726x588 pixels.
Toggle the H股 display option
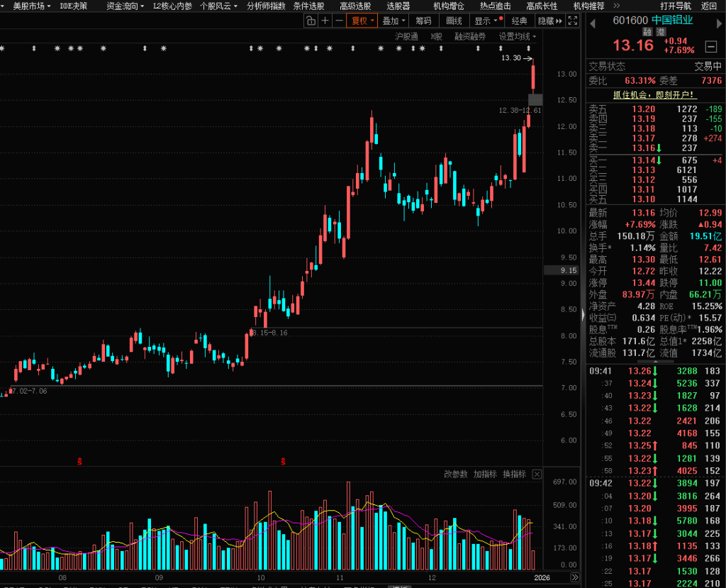[436, 36]
